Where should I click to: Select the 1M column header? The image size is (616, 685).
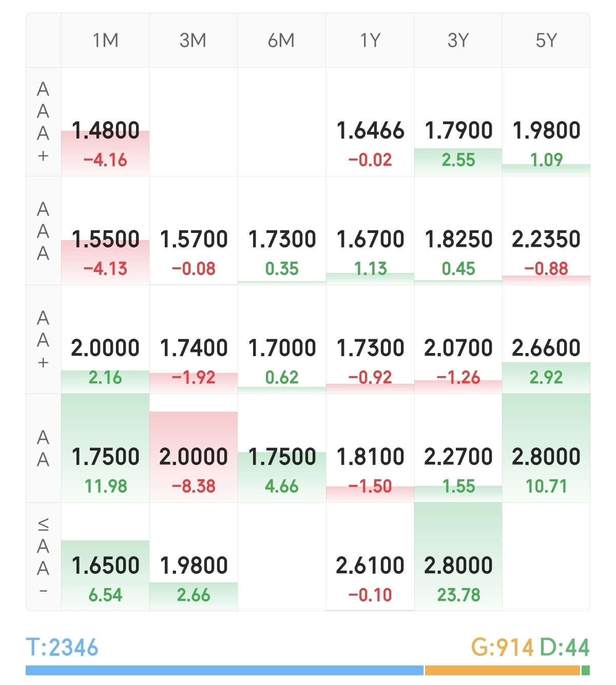pyautogui.click(x=105, y=41)
